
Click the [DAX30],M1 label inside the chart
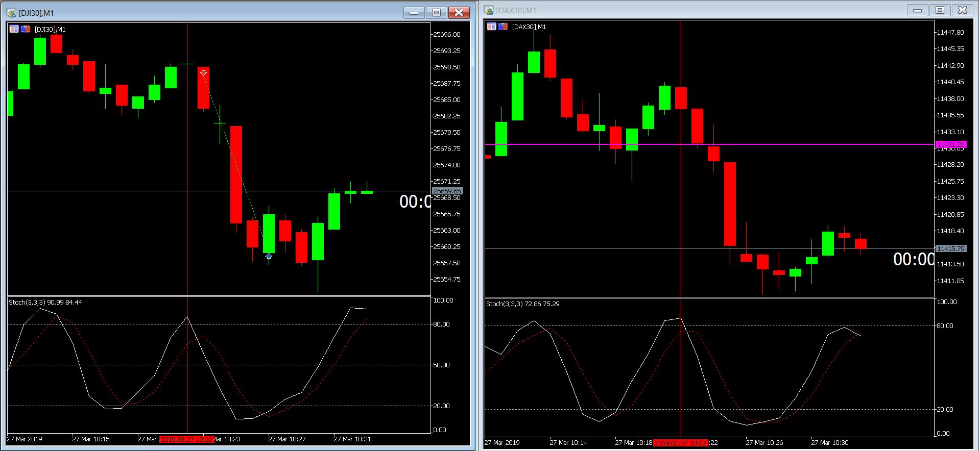click(x=529, y=27)
